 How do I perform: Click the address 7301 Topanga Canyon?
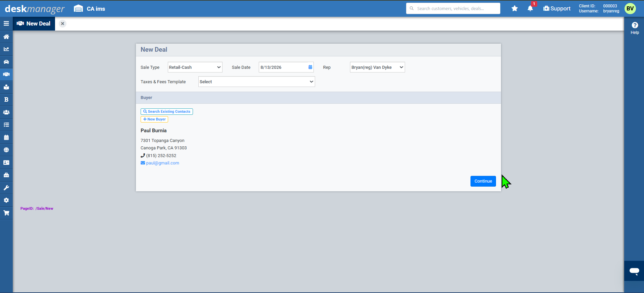162,141
